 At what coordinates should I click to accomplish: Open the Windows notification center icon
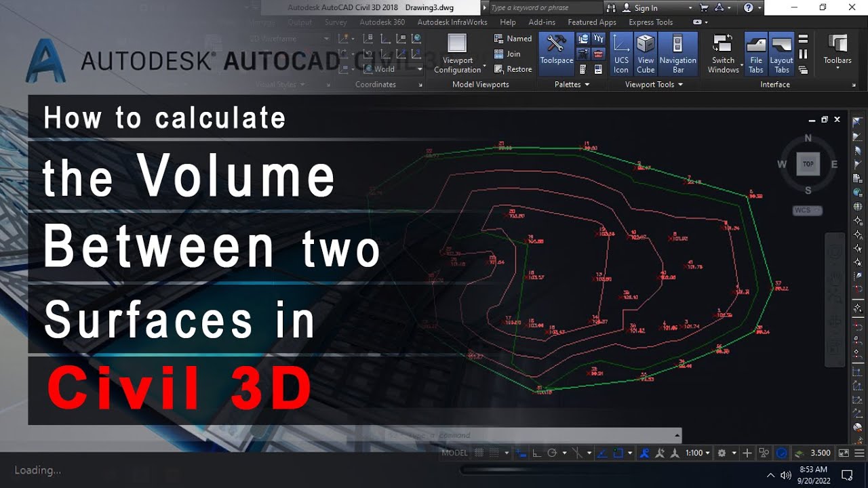[x=847, y=474]
